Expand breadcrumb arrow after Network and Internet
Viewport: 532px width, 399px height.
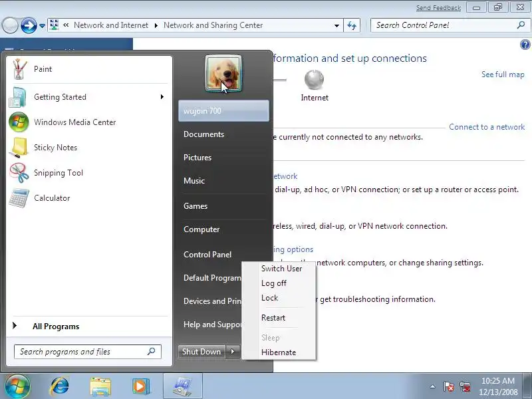(x=156, y=25)
